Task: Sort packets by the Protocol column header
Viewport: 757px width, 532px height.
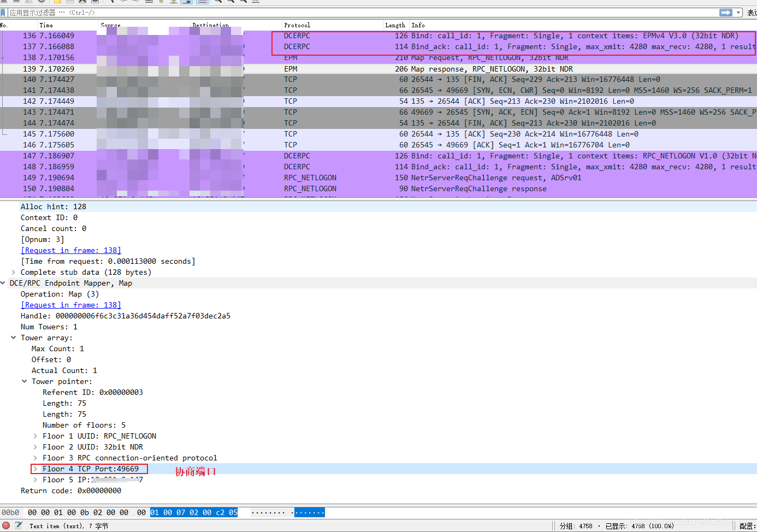Action: [x=297, y=25]
